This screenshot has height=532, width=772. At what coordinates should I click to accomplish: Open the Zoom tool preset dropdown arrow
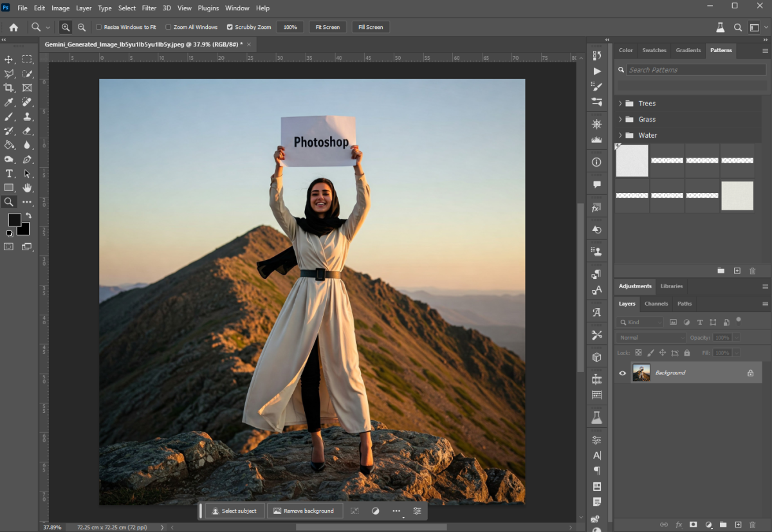click(48, 28)
